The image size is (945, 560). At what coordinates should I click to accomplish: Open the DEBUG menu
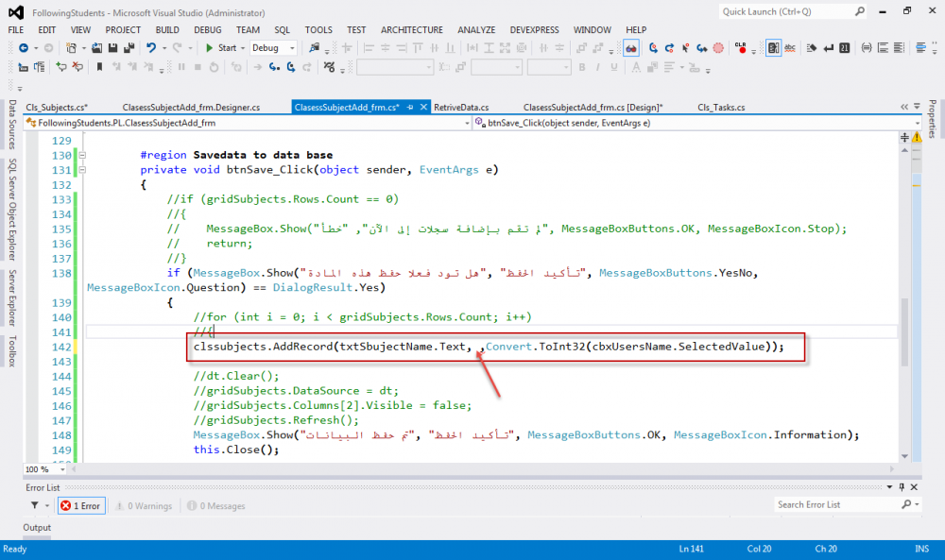[207, 29]
